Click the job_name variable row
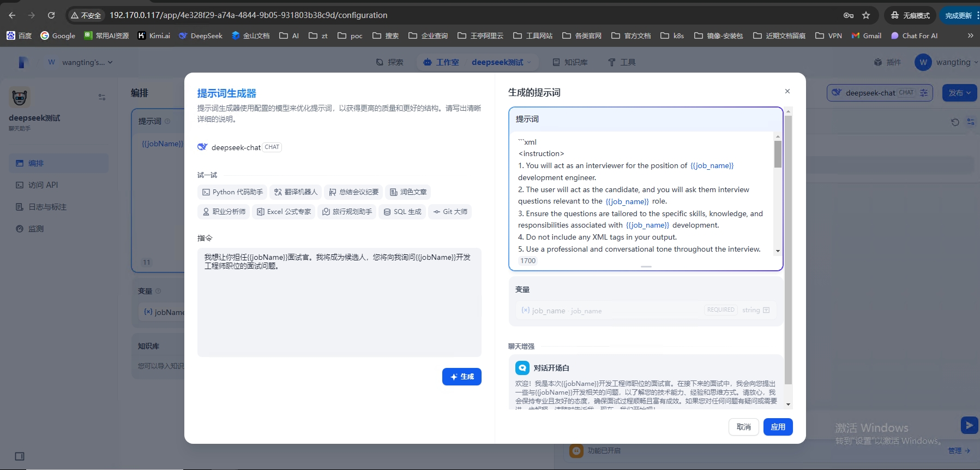 tap(646, 310)
